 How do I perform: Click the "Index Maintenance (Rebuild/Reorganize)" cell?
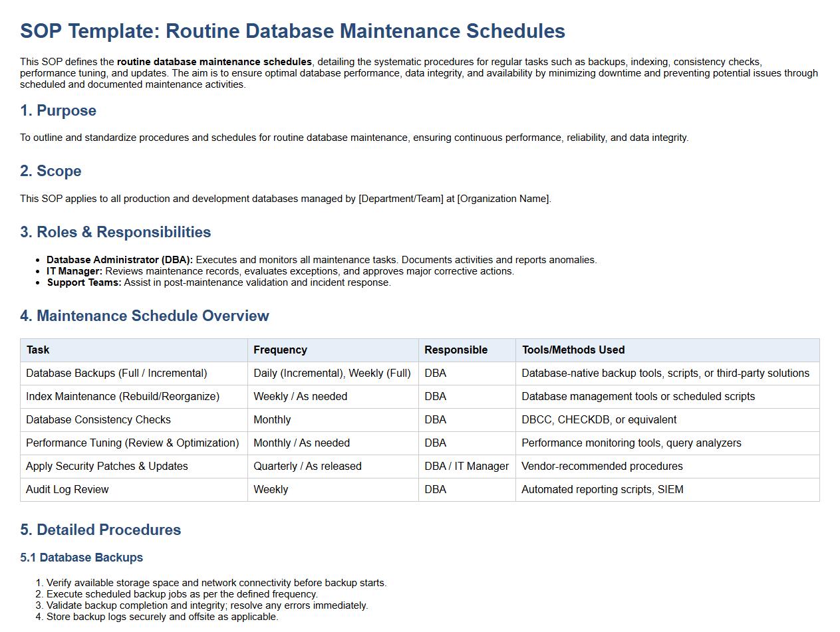point(122,396)
